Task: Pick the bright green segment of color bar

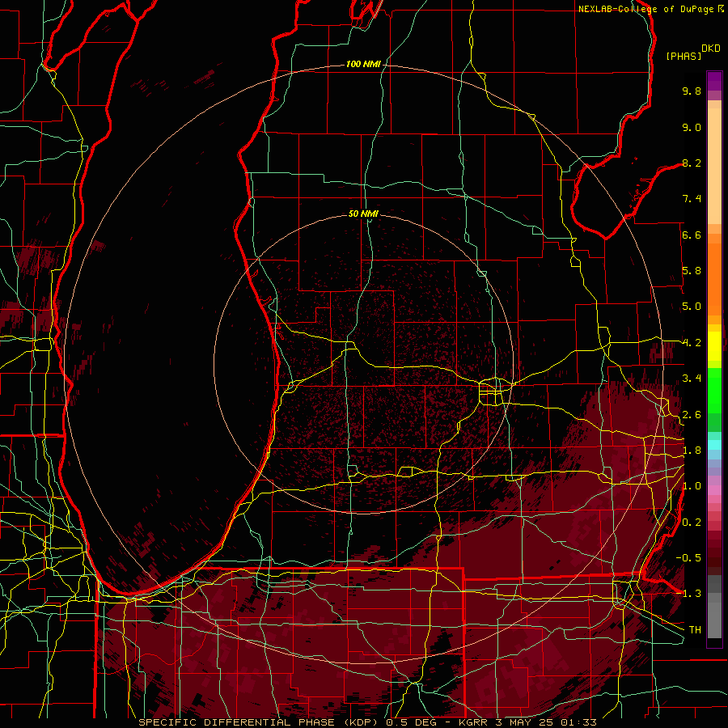Action: [714, 391]
